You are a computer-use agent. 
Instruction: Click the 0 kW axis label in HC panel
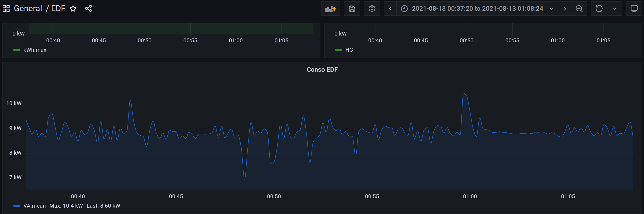point(341,33)
